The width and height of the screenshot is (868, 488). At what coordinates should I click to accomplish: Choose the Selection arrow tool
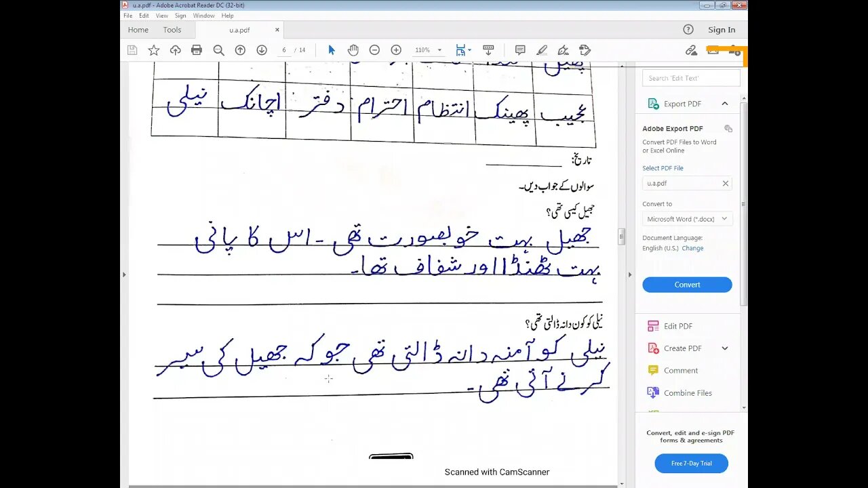[x=332, y=50]
